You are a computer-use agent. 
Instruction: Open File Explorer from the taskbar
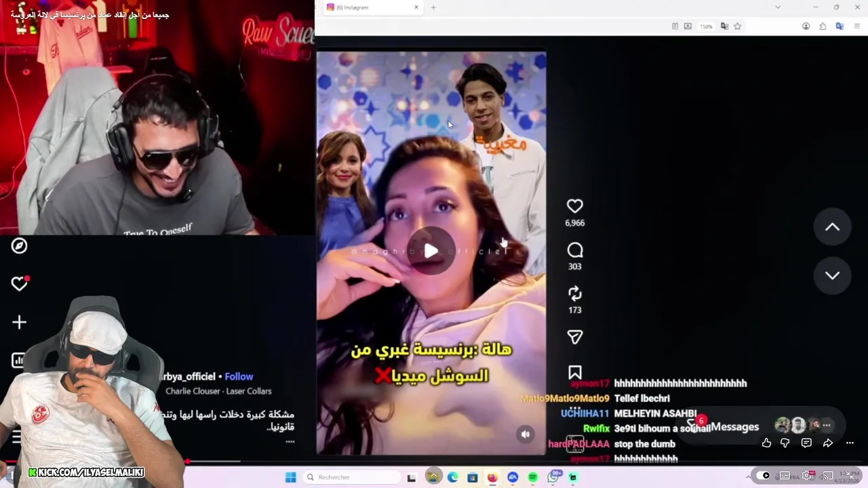point(433,476)
